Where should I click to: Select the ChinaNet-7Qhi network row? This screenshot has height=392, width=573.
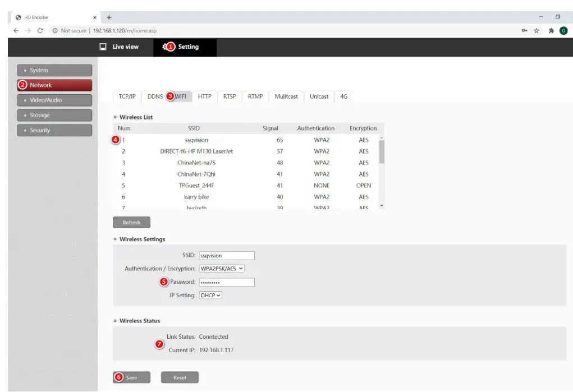(x=246, y=174)
